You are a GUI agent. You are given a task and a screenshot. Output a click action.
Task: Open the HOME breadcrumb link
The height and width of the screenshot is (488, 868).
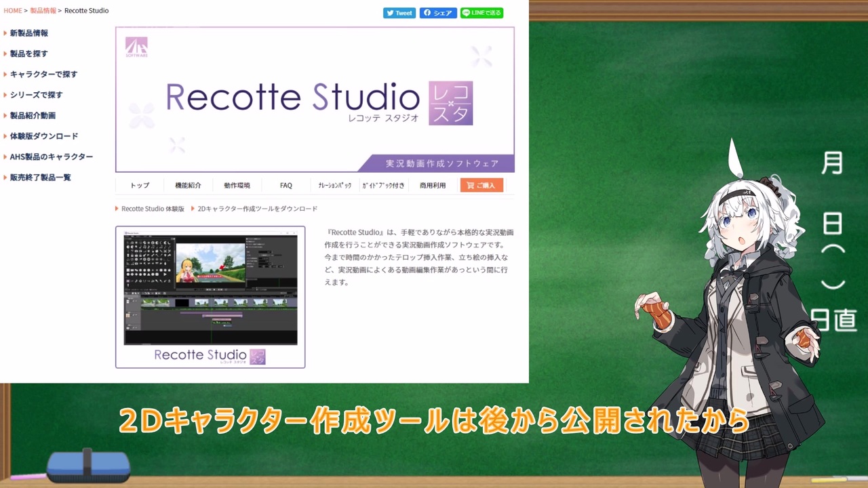pyautogui.click(x=13, y=11)
